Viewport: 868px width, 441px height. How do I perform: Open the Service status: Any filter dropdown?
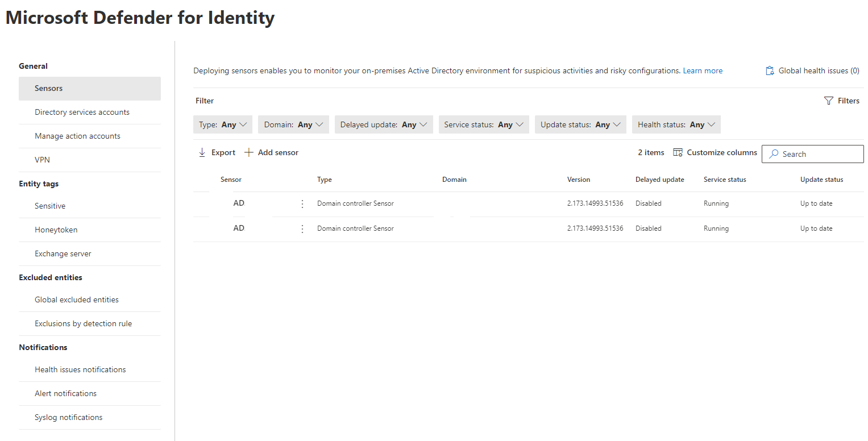[x=484, y=124]
